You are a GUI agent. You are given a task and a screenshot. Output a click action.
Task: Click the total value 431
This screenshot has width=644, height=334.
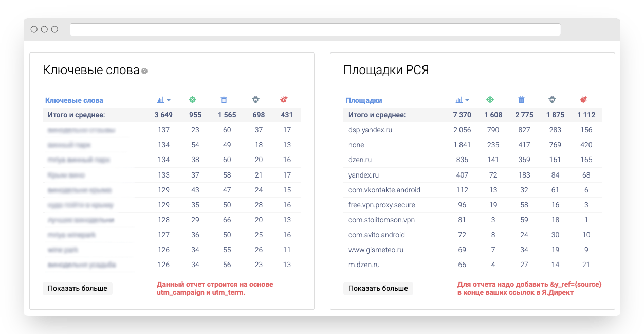pyautogui.click(x=287, y=115)
